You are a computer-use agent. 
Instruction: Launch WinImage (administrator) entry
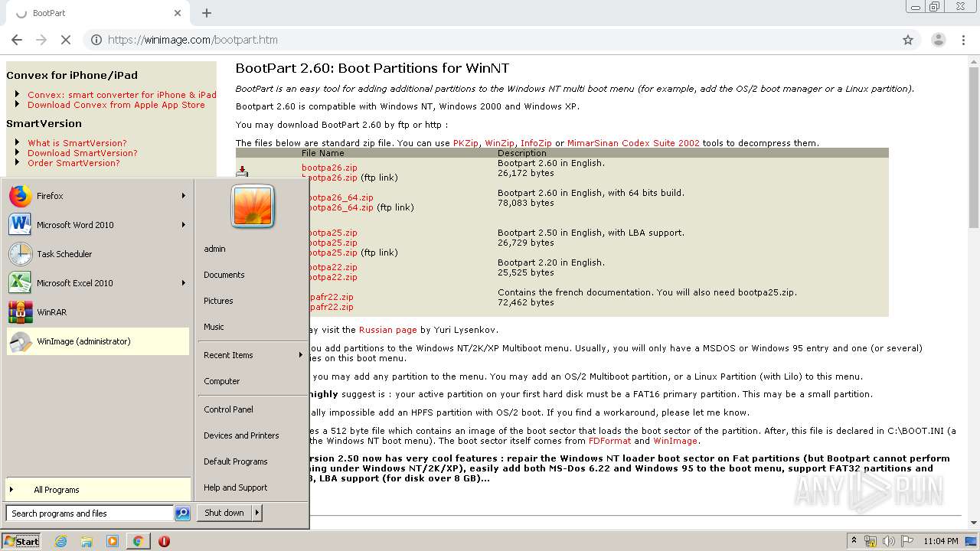(x=97, y=341)
